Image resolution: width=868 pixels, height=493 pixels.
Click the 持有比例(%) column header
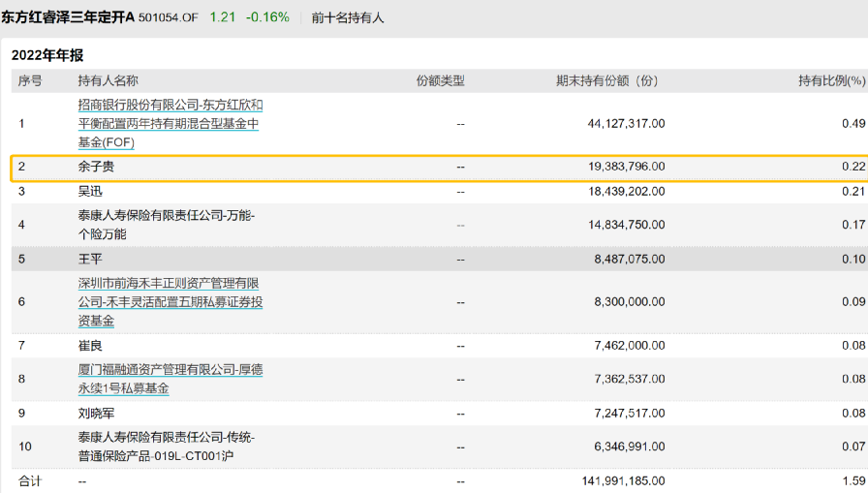[831, 80]
